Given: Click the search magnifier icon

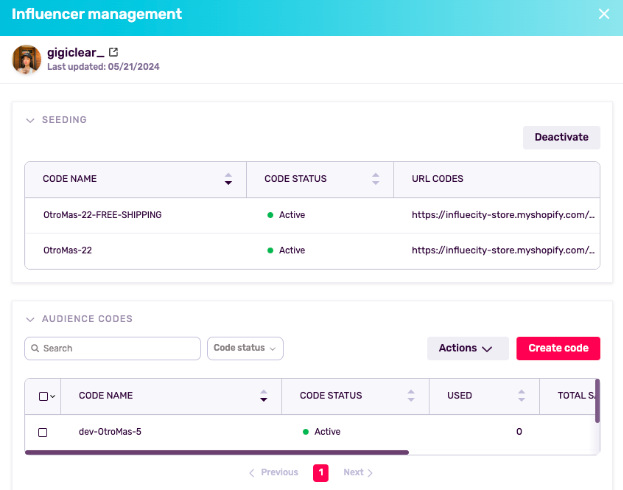Looking at the screenshot, I should click(35, 349).
